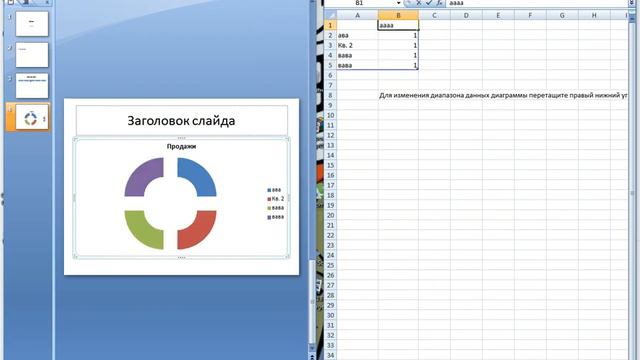Click the green legend entry 'вава'

click(x=276, y=208)
